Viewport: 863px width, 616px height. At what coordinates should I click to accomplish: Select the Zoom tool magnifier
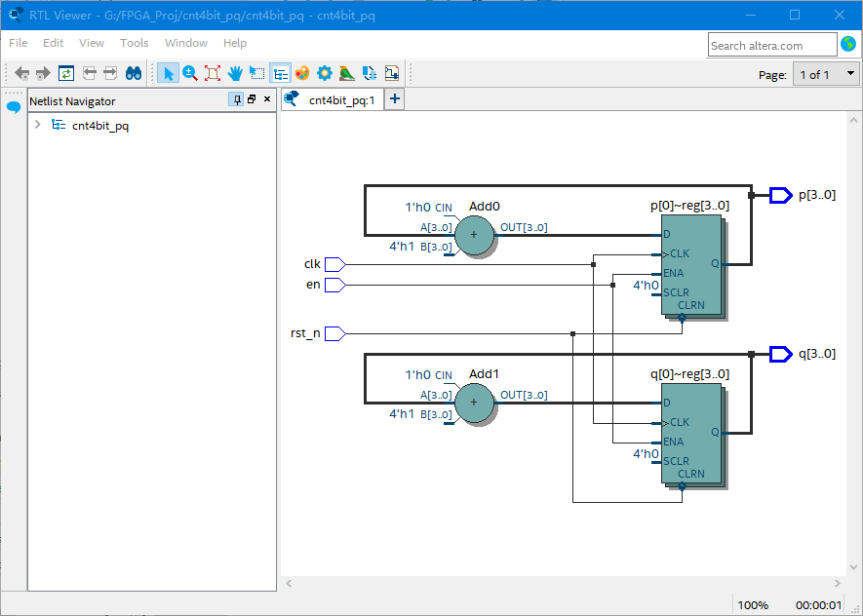tap(190, 73)
